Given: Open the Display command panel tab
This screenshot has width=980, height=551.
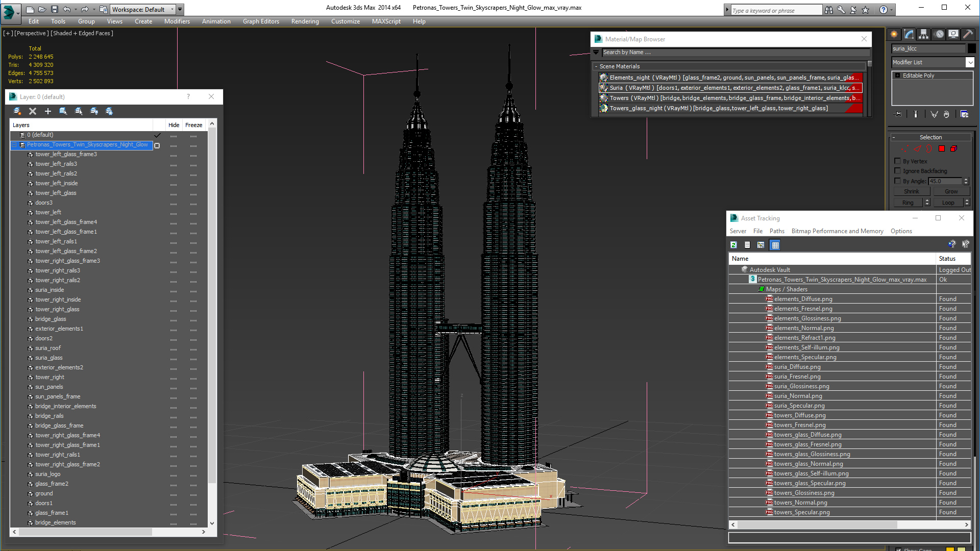Looking at the screenshot, I should 953,34.
